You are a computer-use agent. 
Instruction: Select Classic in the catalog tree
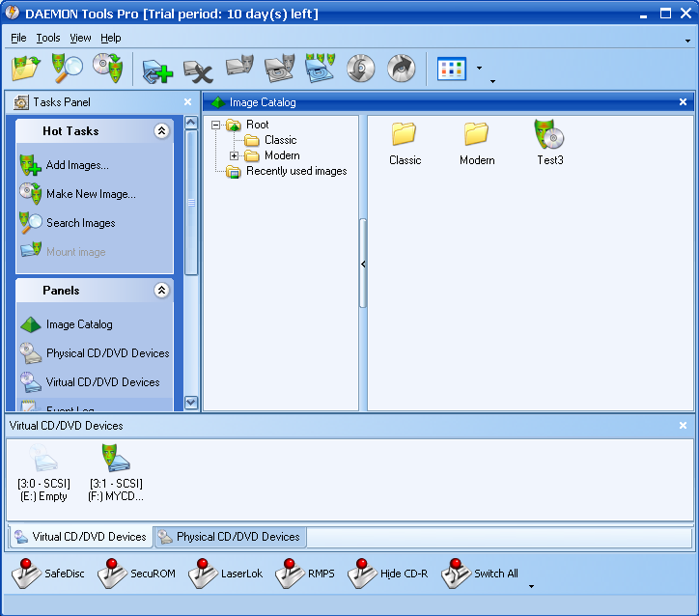(x=280, y=140)
